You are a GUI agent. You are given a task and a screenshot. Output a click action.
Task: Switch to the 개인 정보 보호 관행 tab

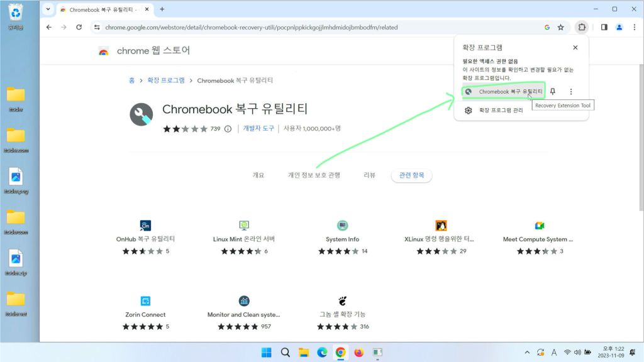coord(314,175)
